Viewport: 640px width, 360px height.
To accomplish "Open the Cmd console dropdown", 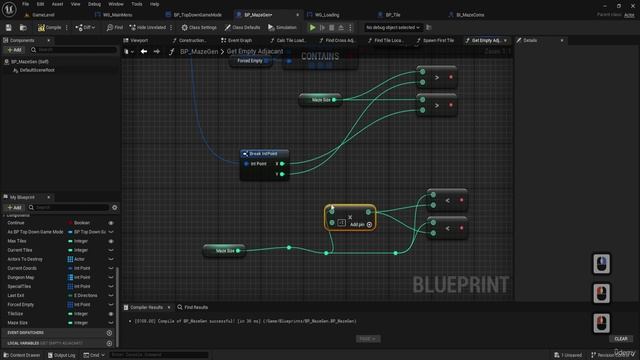I will pyautogui.click(x=94, y=355).
